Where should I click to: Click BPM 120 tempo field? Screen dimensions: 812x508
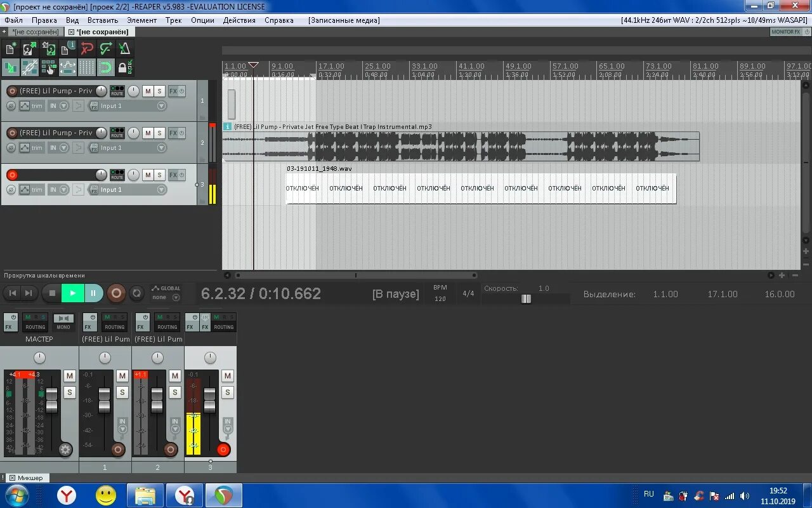440,298
